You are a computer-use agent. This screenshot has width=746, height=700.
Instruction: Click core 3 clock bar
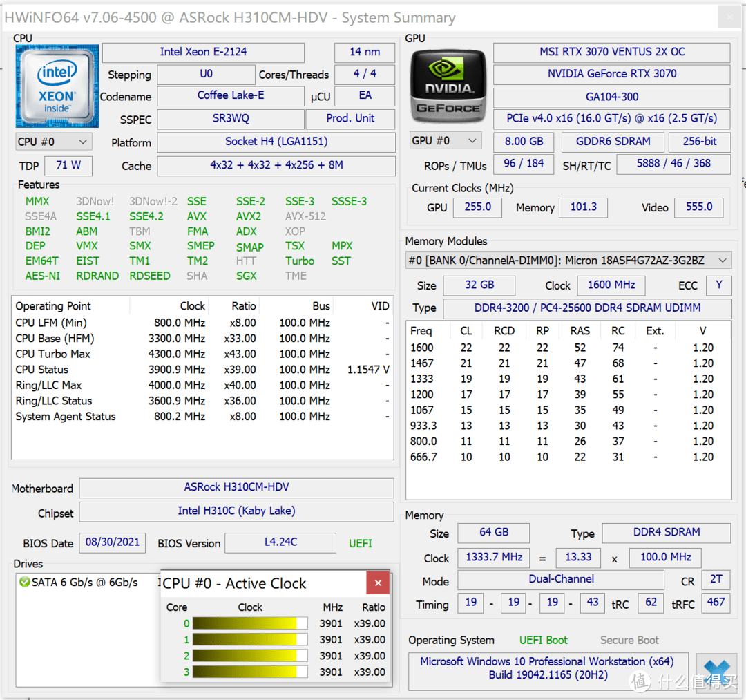click(x=250, y=672)
